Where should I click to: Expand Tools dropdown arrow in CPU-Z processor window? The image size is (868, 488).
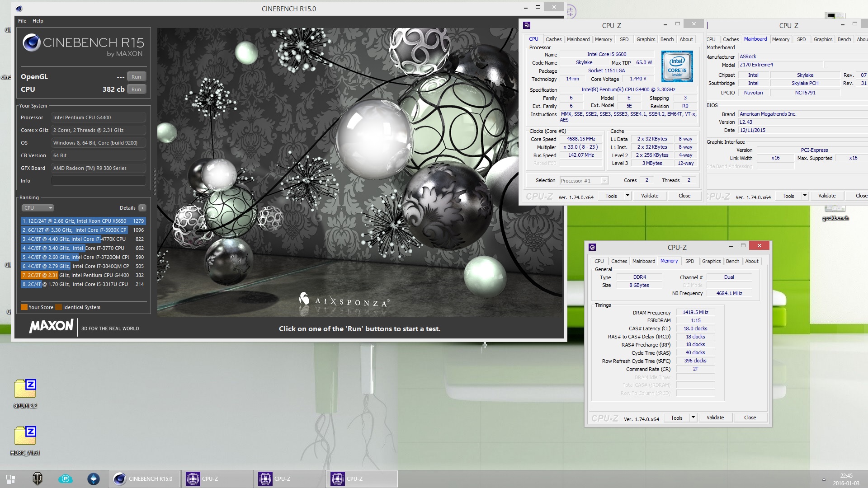627,196
